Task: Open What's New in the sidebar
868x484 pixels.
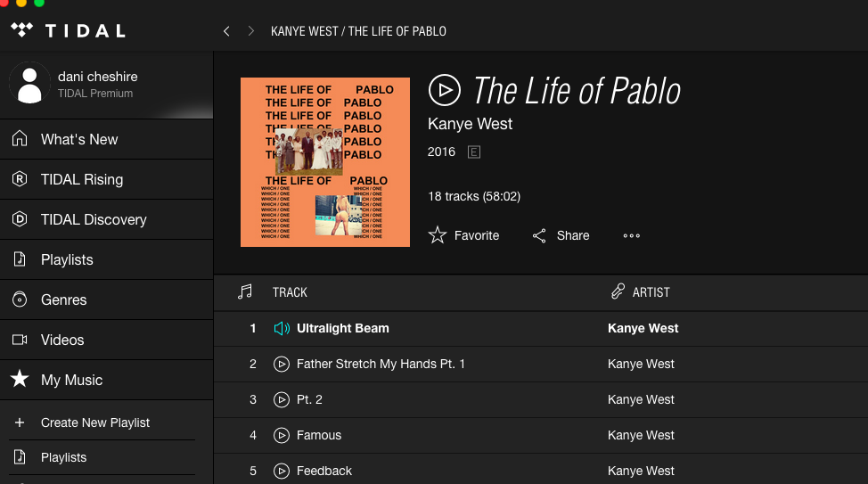Action: 79,140
